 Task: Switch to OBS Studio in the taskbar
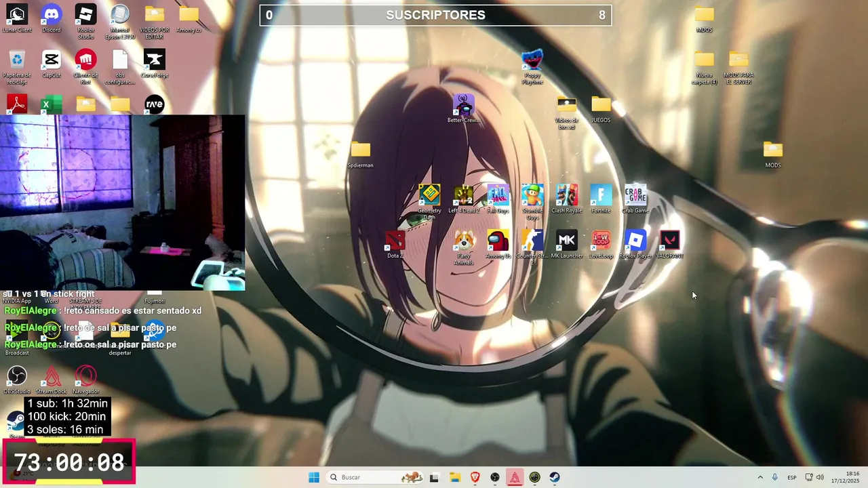(x=494, y=477)
